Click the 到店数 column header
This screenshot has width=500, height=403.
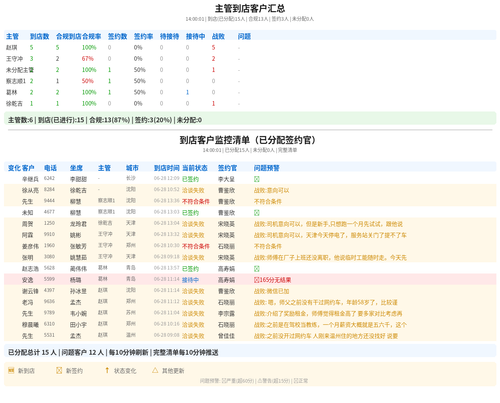[39, 36]
